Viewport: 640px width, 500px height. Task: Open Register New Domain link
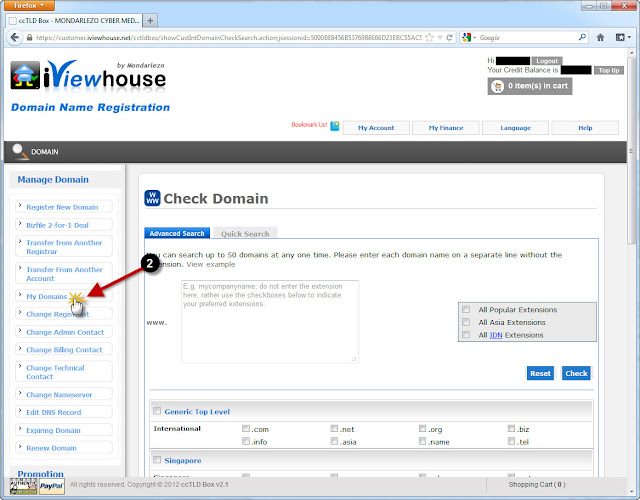pyautogui.click(x=62, y=207)
